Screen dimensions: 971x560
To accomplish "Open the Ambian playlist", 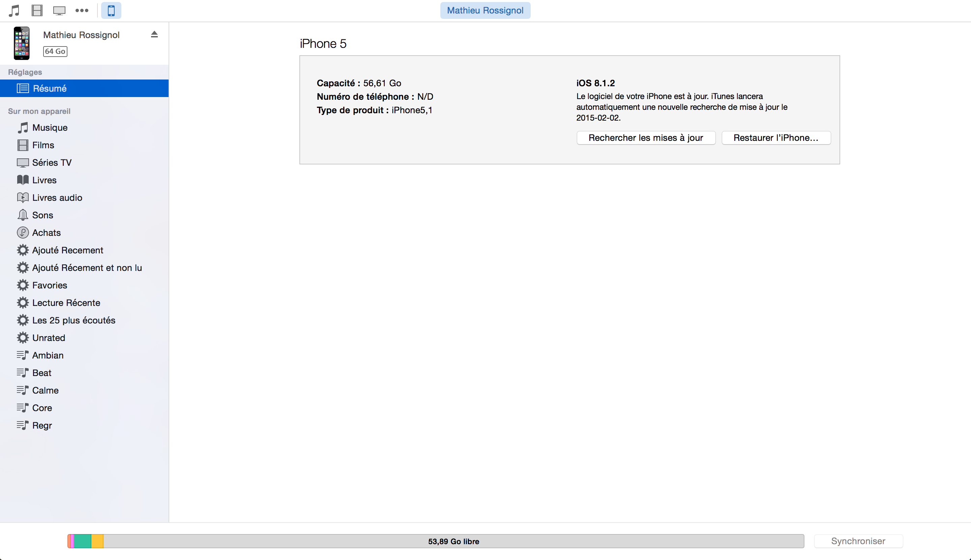I will 84,355.
